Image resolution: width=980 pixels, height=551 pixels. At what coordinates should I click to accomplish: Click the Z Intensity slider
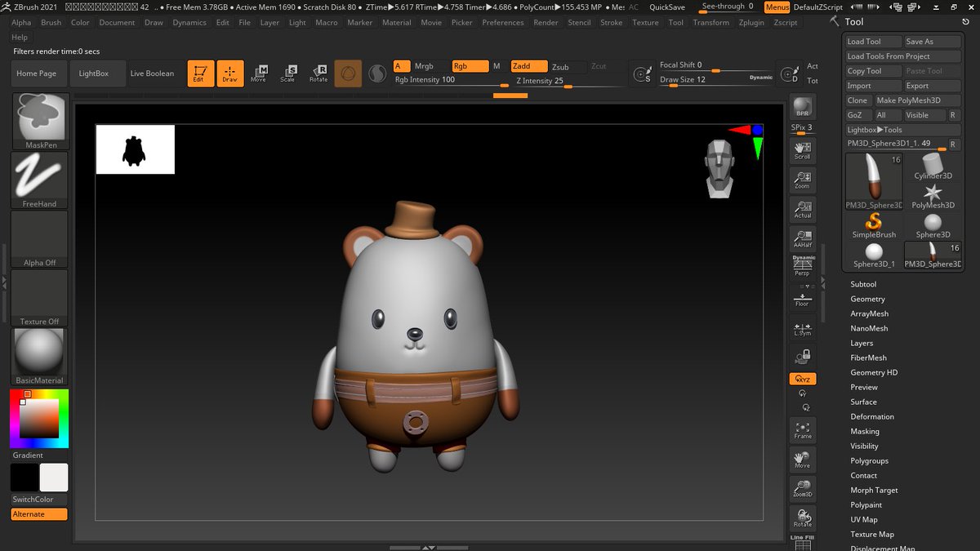[568, 81]
